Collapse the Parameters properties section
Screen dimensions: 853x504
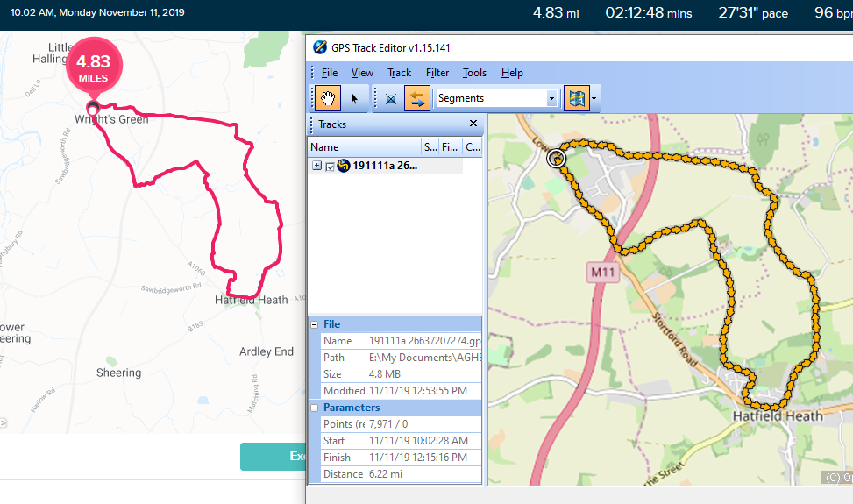[315, 408]
